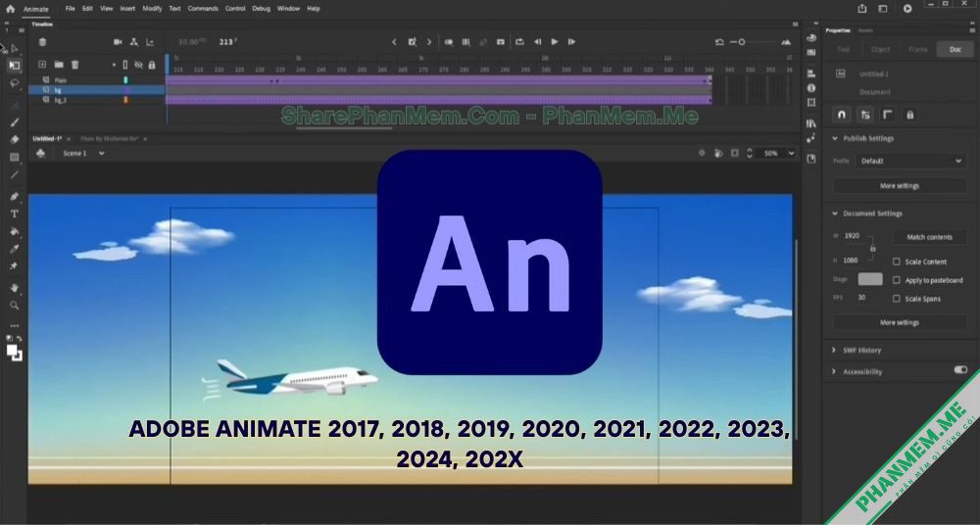Viewport: 980px width, 525px height.
Task: Switch to the Assets panel tab
Action: (x=865, y=30)
